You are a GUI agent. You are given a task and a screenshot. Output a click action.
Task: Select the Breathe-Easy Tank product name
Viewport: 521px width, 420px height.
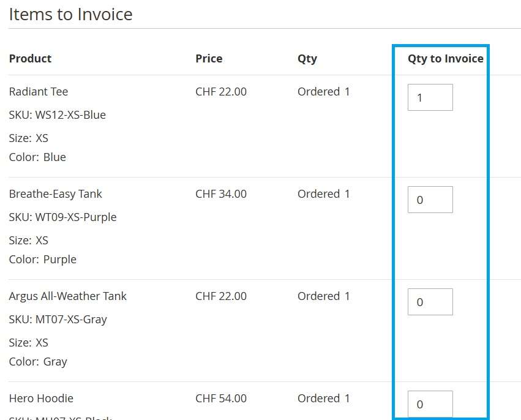tap(55, 194)
